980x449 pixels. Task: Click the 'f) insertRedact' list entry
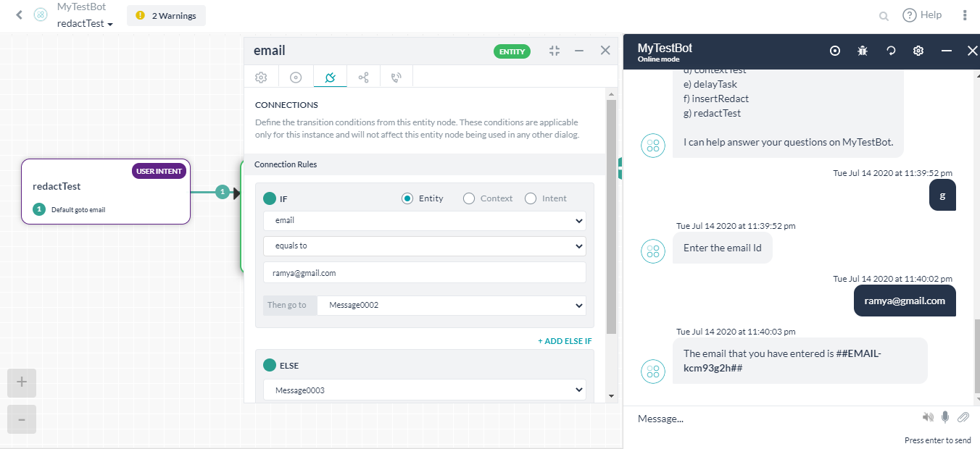coord(716,98)
